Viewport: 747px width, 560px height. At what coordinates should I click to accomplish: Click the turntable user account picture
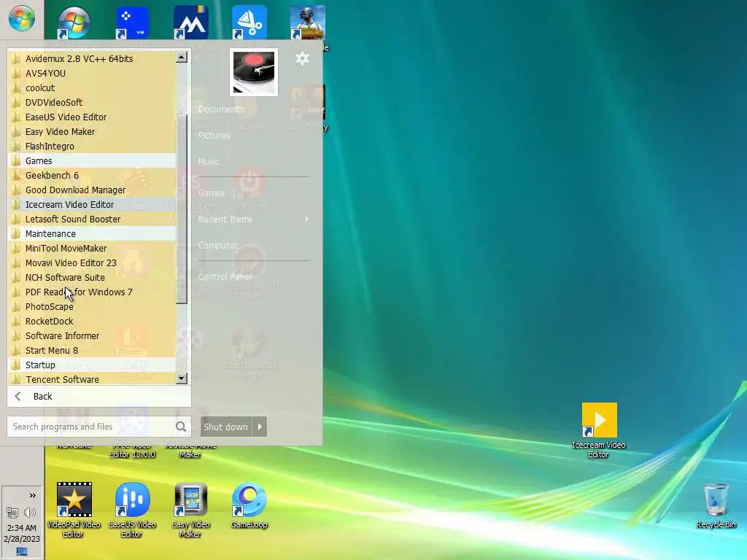[253, 72]
